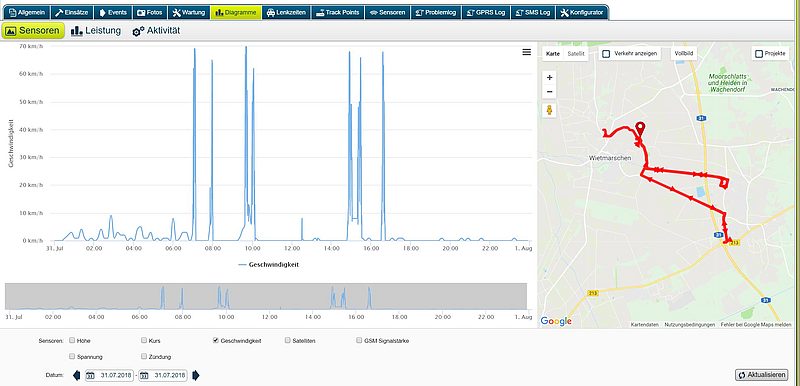The image size is (800, 386).
Task: Click the Aktualisieren button
Action: (761, 375)
